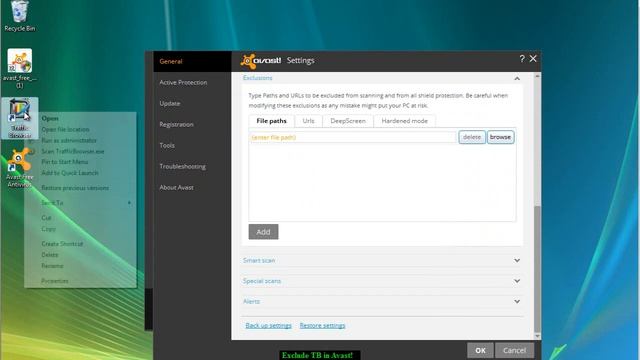Select the Traffic Browser desktop shortcut

coord(20,118)
